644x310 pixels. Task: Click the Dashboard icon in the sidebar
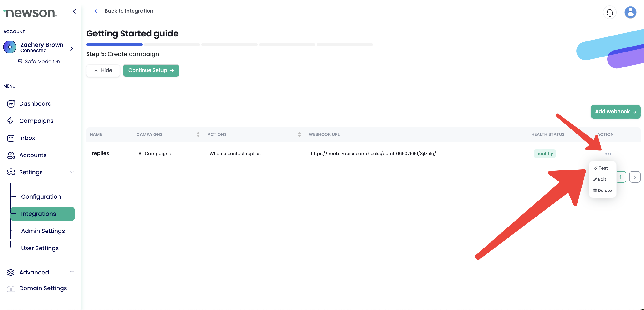point(11,103)
